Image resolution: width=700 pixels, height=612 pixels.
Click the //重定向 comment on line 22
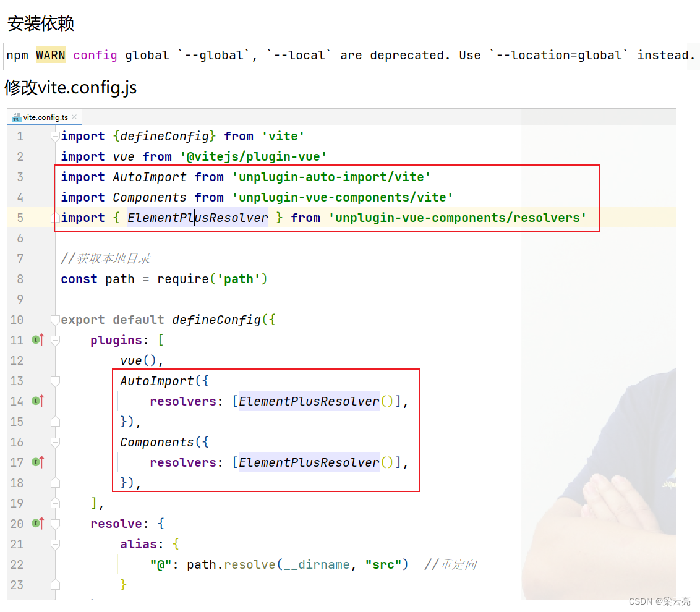tap(450, 564)
